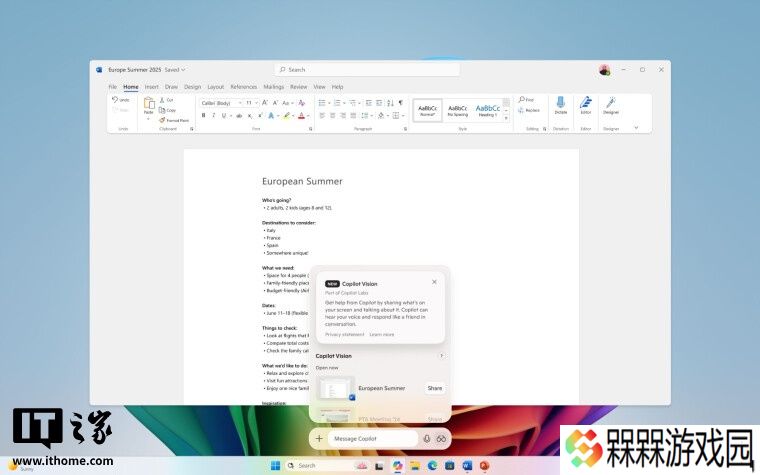Expand bullet list style options

329,103
